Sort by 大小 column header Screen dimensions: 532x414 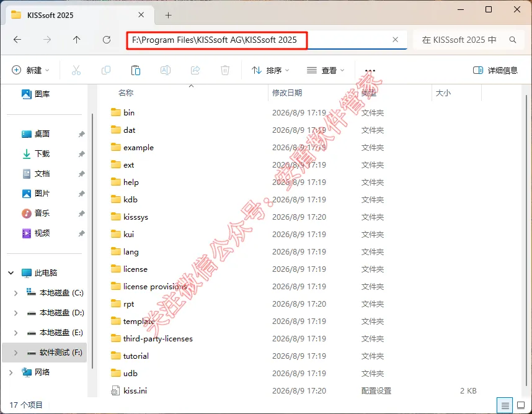[x=443, y=92]
